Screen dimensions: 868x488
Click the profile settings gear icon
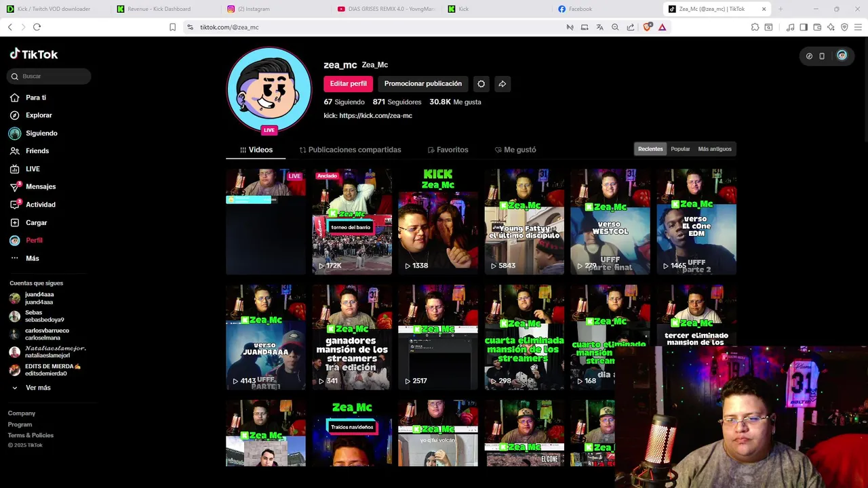(481, 84)
